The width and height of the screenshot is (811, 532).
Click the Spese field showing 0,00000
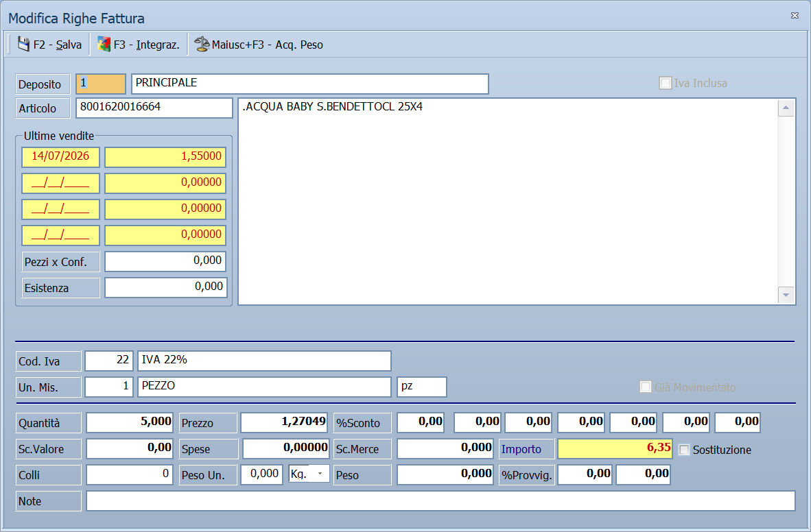pos(285,448)
